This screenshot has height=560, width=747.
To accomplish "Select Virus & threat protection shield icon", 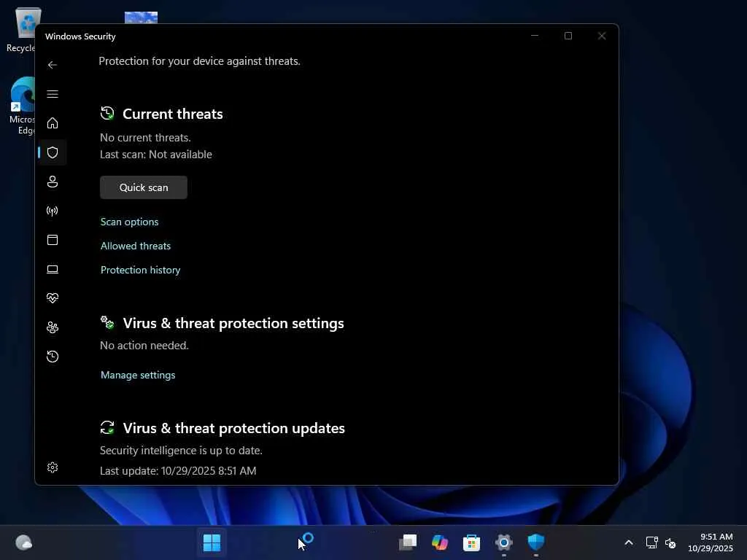I will pyautogui.click(x=53, y=152).
